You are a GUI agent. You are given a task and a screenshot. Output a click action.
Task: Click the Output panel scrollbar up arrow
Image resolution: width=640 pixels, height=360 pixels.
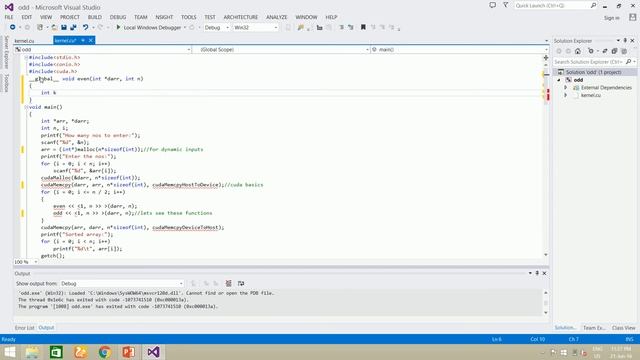(546, 293)
